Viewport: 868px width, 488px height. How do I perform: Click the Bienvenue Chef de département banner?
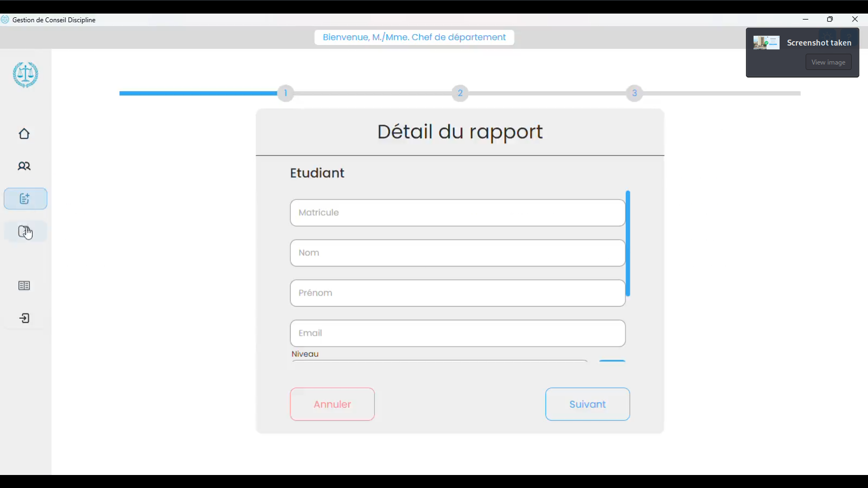click(414, 37)
